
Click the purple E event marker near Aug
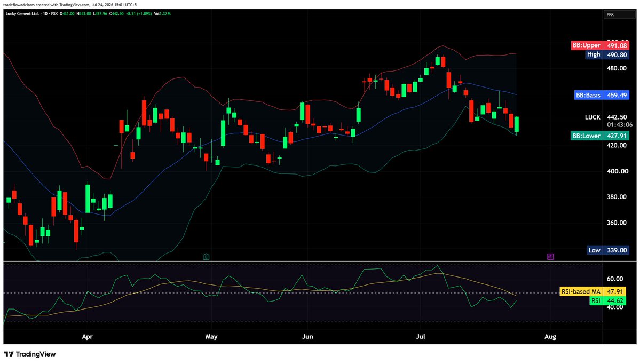pos(550,257)
